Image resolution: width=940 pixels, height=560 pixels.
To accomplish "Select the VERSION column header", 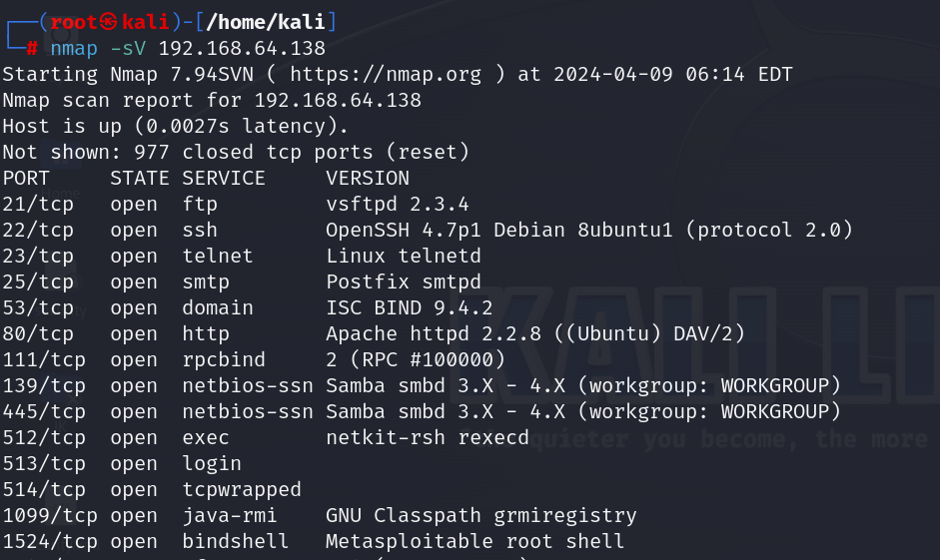I will tap(367, 179).
